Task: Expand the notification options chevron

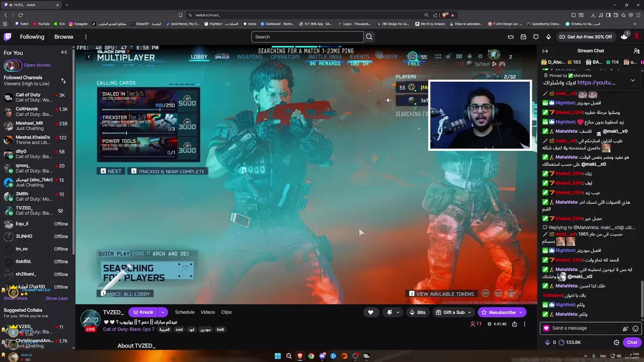Action: coord(397,312)
